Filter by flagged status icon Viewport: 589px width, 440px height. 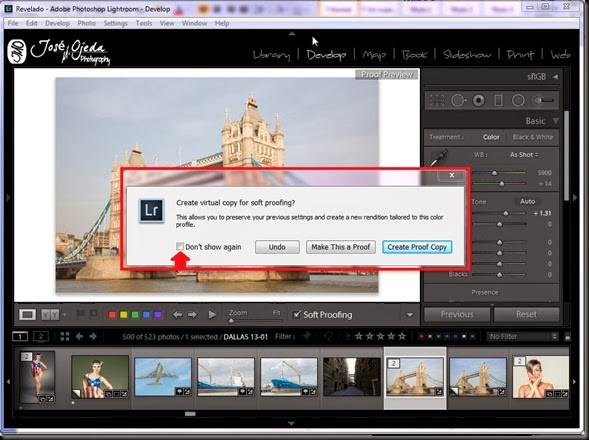click(307, 336)
